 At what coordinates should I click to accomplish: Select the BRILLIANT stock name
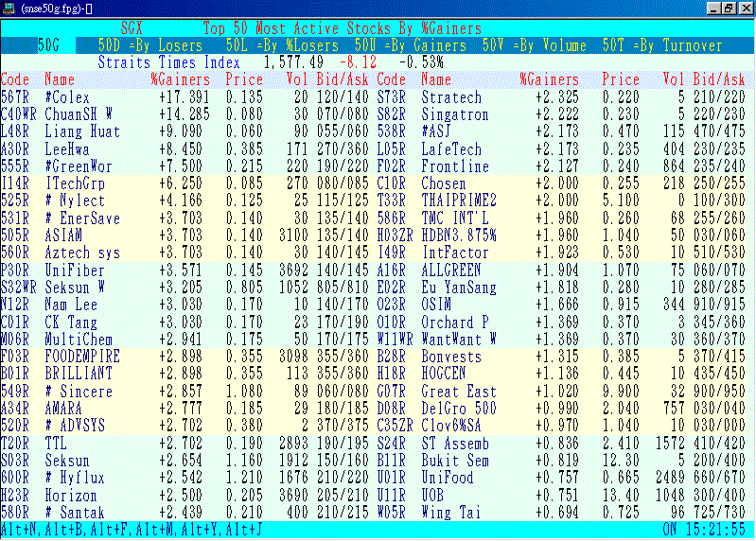(x=79, y=374)
